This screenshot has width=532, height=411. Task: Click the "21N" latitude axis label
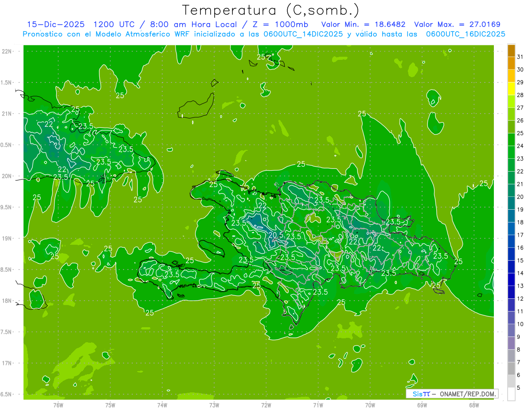(6, 114)
